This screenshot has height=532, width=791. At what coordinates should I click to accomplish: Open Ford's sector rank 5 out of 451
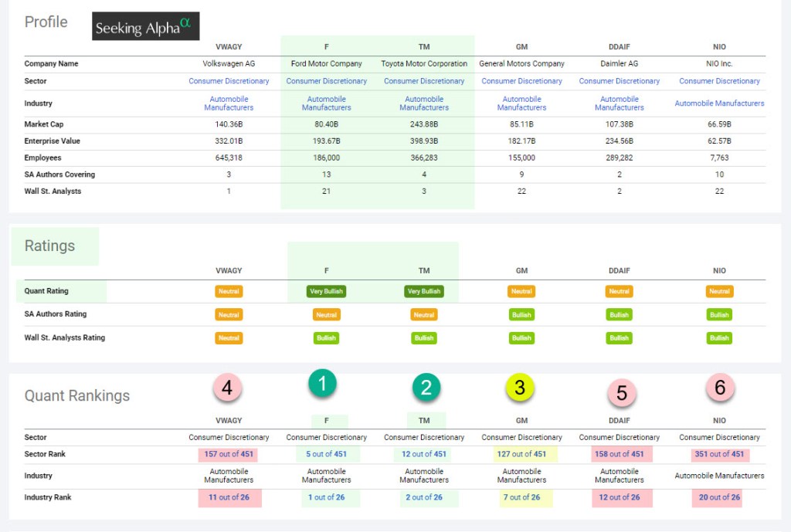click(x=327, y=454)
